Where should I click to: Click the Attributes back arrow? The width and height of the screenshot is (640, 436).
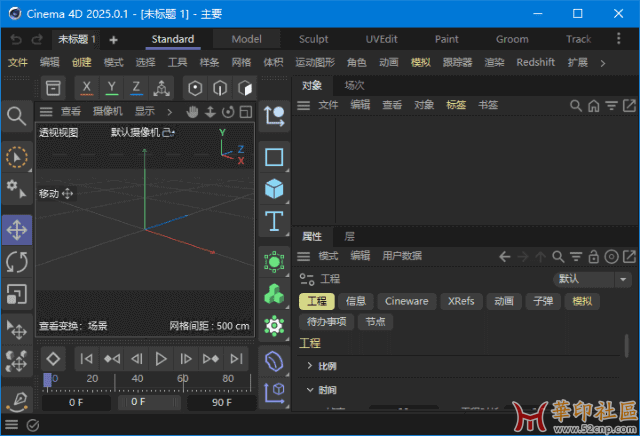pyautogui.click(x=504, y=257)
